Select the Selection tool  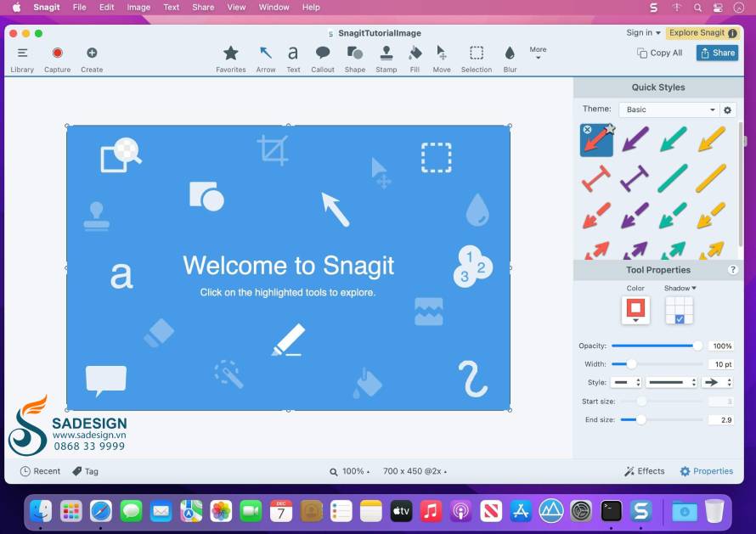click(x=477, y=59)
